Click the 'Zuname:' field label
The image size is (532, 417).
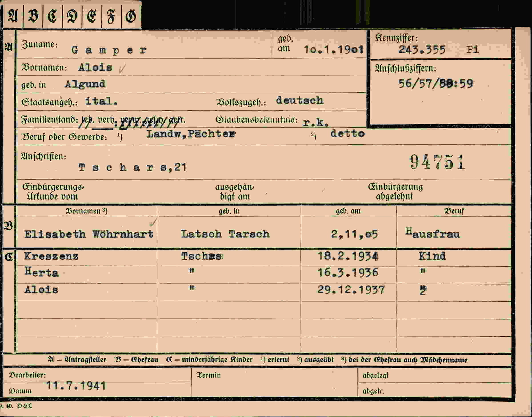[40, 44]
